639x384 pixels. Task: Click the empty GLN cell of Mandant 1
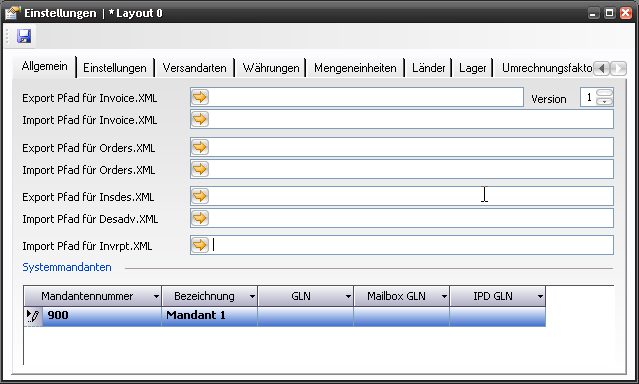[306, 316]
